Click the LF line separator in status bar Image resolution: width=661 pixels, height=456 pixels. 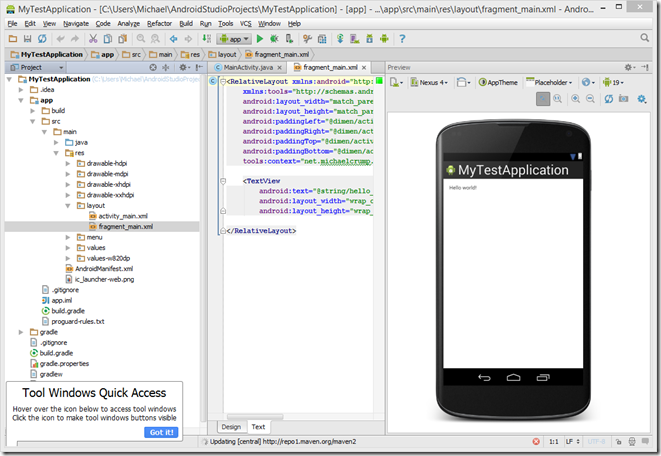572,441
